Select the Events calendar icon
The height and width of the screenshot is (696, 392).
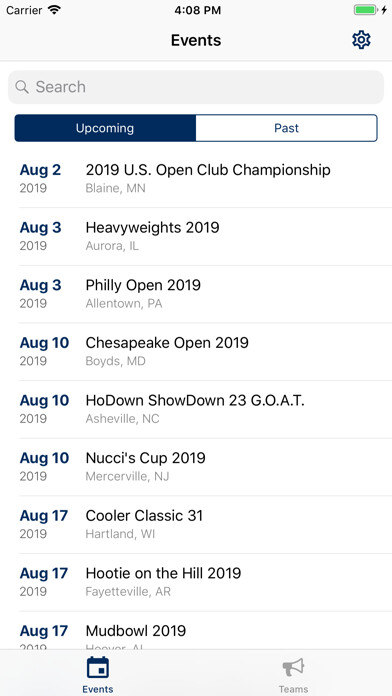98,668
